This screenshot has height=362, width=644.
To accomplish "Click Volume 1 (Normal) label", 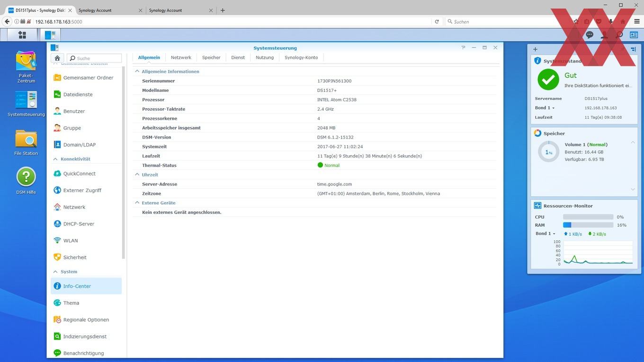I will click(586, 144).
